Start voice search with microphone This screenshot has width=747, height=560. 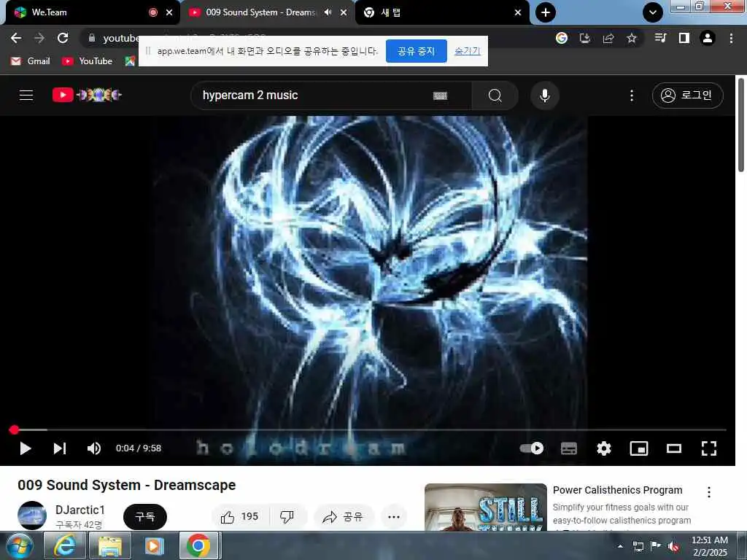[x=544, y=96]
